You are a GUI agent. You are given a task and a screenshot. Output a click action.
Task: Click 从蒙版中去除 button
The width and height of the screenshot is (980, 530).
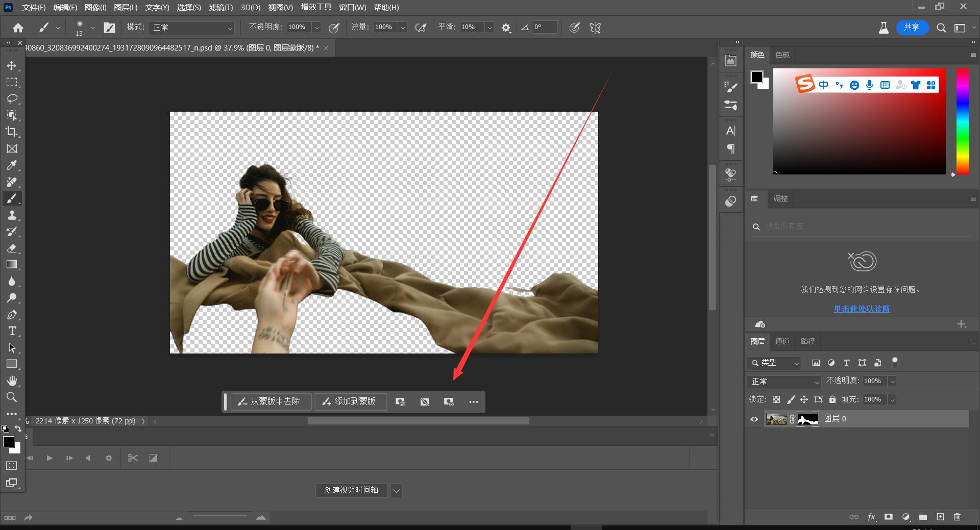270,401
